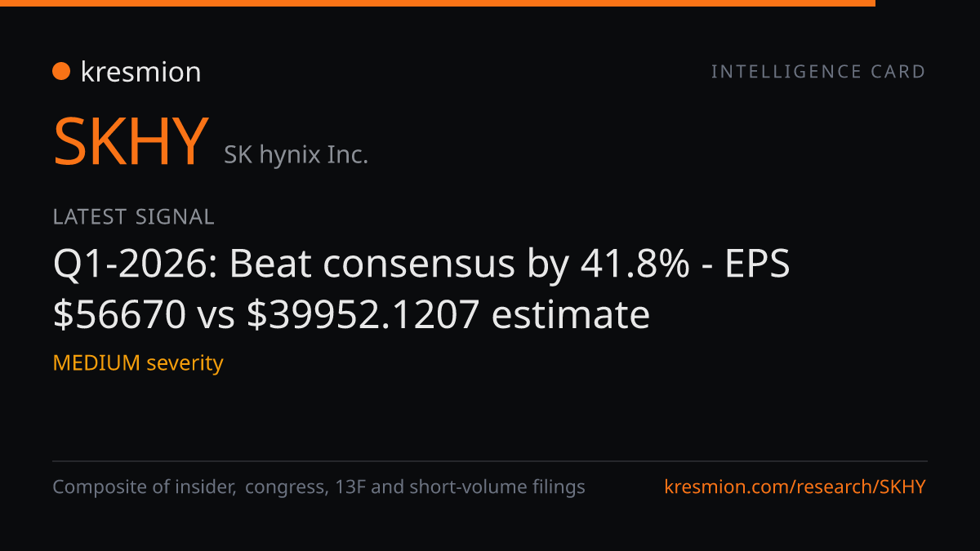Click the kresmion brand name
The image size is (980, 551).
[x=140, y=72]
